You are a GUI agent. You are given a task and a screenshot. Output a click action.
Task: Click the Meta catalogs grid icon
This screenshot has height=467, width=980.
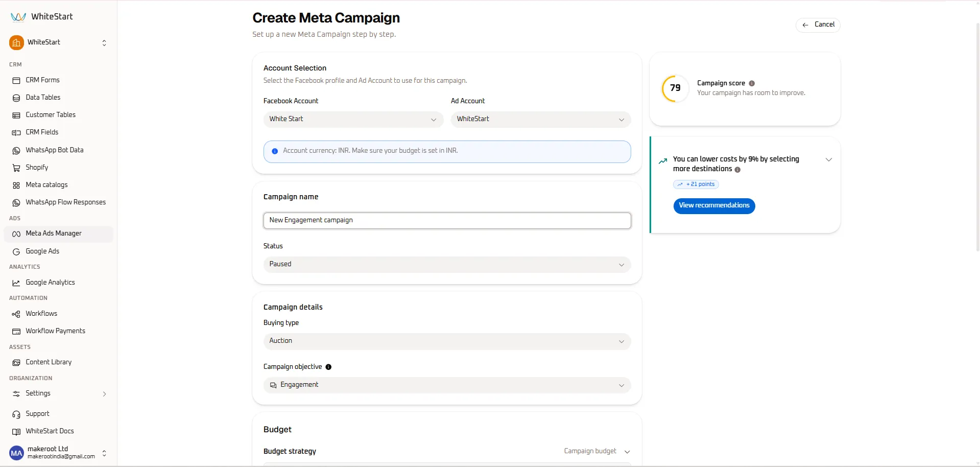(x=16, y=185)
